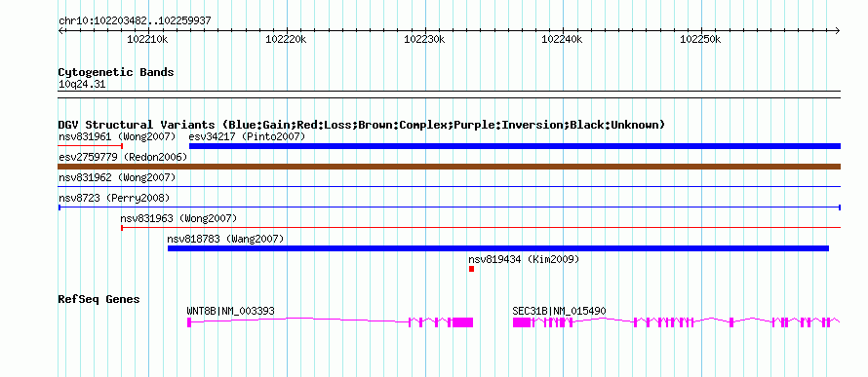This screenshot has height=377, width=868.
Task: Select the DGV Structural Variants track title
Action: click(362, 125)
